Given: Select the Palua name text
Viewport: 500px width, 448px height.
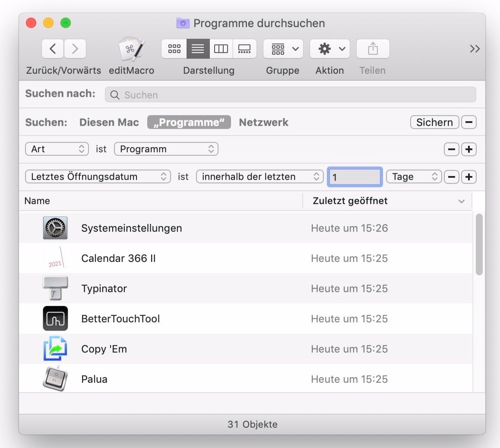Looking at the screenshot, I should (94, 379).
